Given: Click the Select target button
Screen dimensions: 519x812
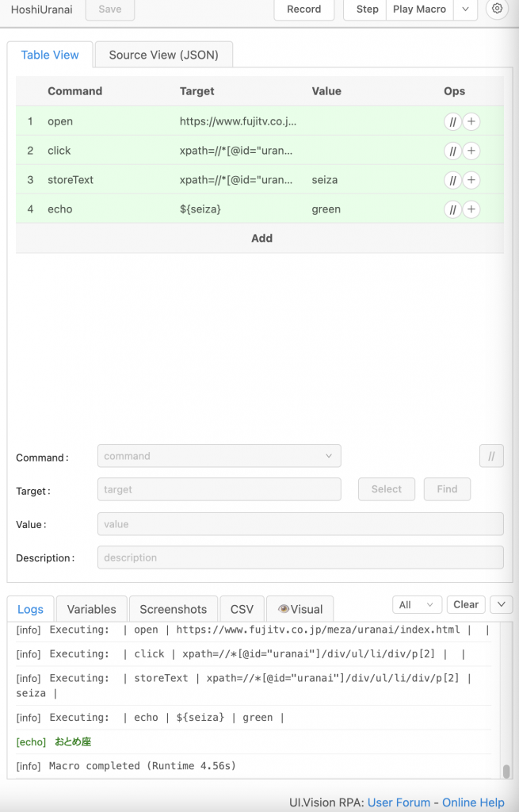Looking at the screenshot, I should (387, 488).
